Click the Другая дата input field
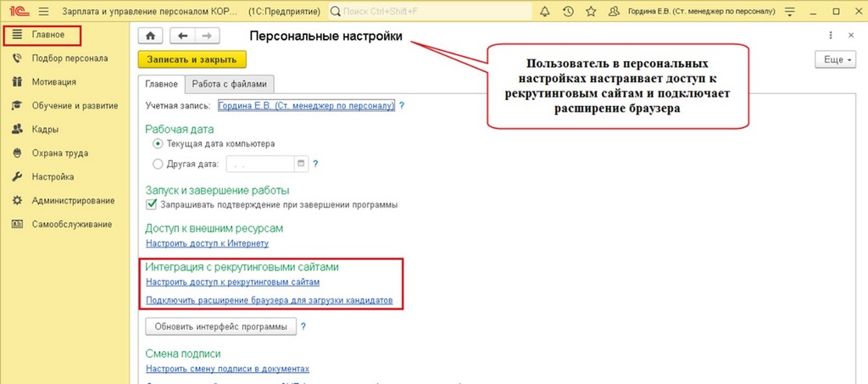 [x=261, y=164]
